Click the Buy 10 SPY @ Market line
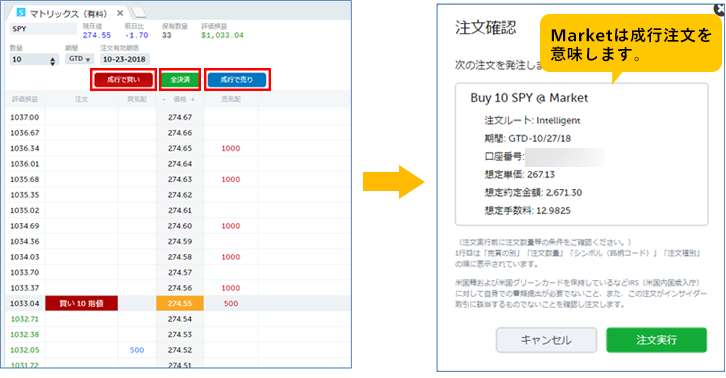Viewport: 726px width, 378px height. tap(529, 98)
